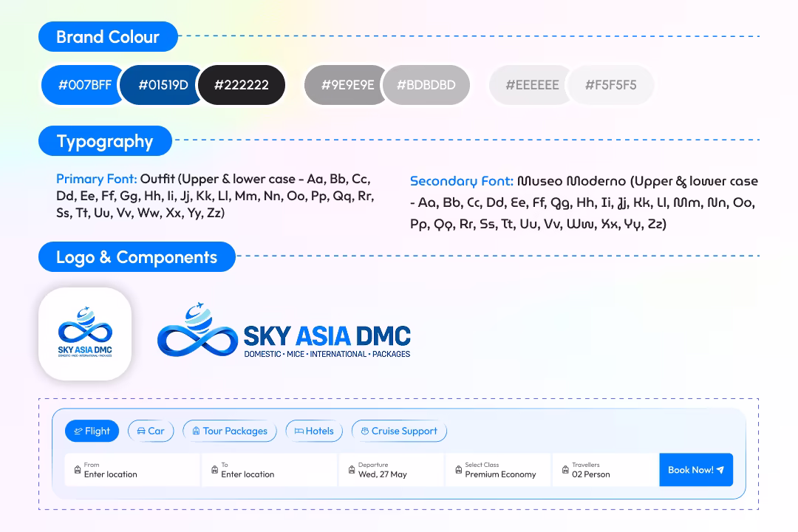Viewport: 798px width, 532px height.
Task: Click the luggage icon beside To
Action: point(214,469)
